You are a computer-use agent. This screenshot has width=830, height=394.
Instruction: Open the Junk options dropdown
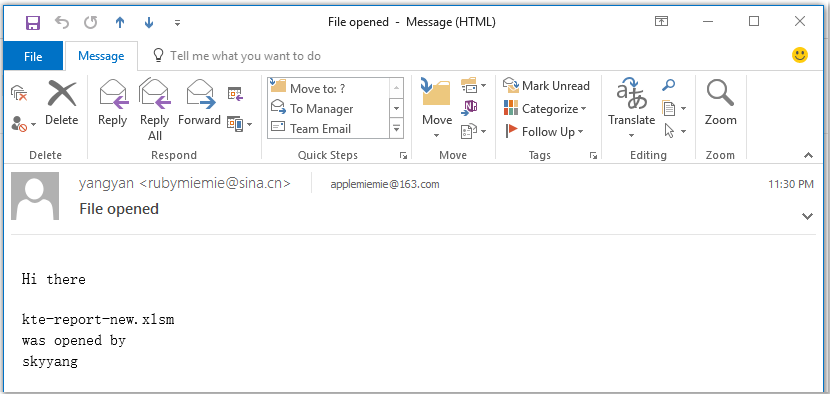click(23, 124)
